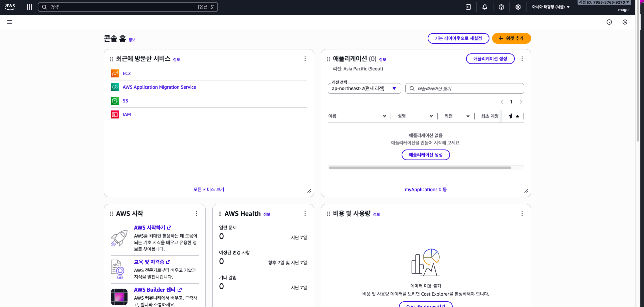Screen dimensions: 644x307
Task: Open the account ID dropdown
Action: 604,2
